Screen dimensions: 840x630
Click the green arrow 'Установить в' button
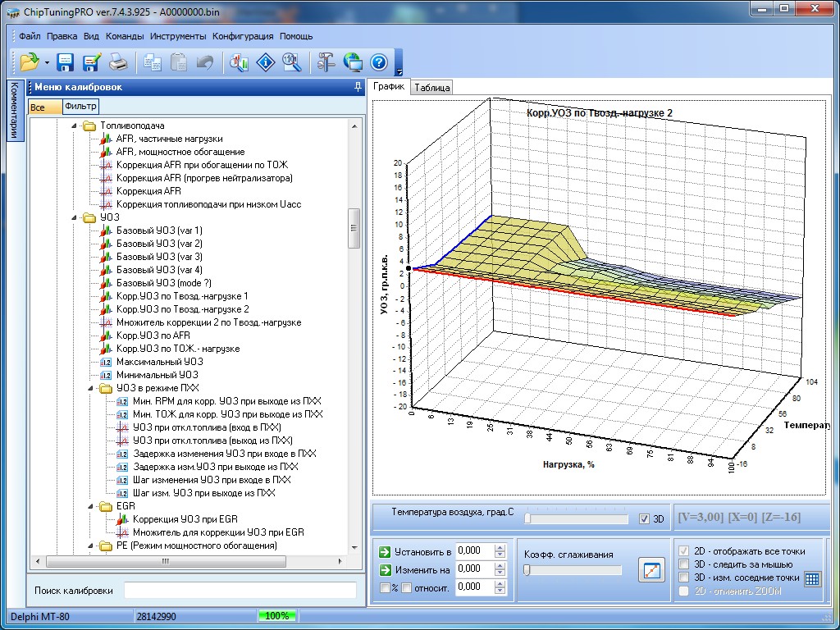[x=384, y=551]
